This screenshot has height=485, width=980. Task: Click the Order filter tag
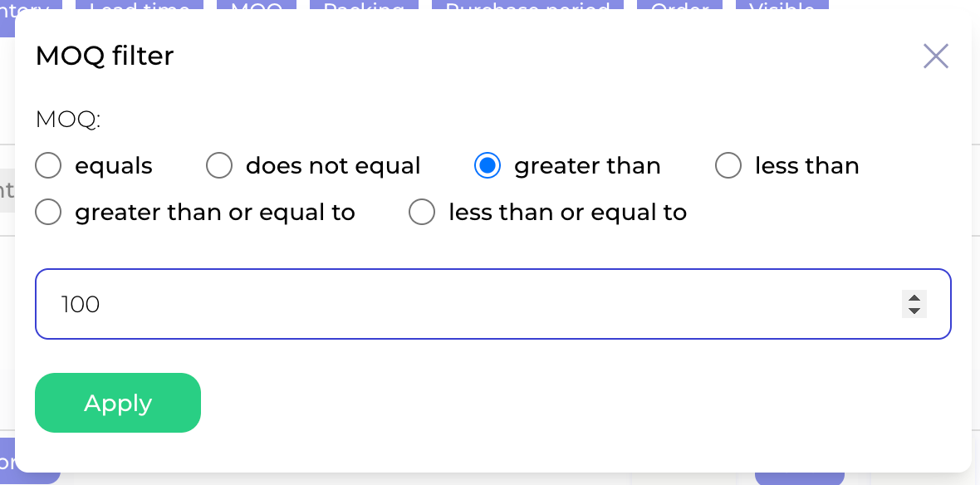pos(679,7)
